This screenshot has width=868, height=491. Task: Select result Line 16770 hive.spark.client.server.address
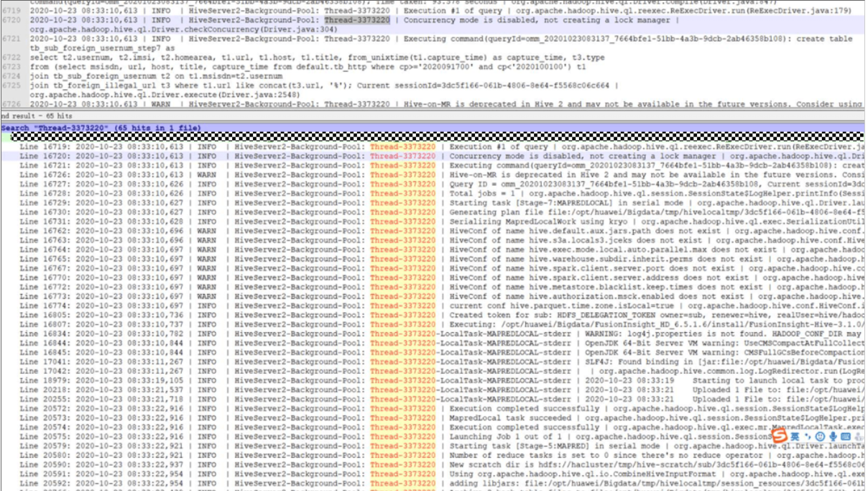pos(434,277)
